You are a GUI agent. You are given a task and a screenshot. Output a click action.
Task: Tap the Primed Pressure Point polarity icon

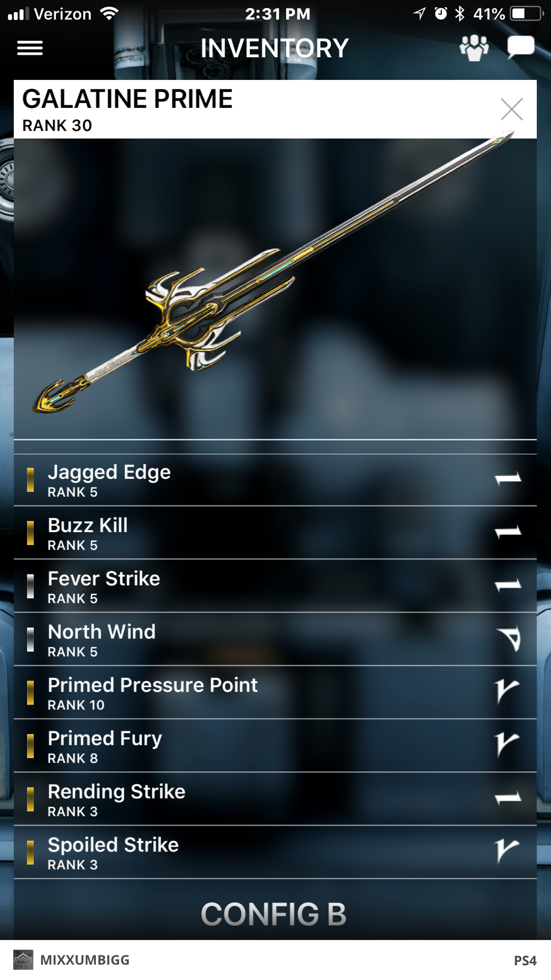(506, 691)
